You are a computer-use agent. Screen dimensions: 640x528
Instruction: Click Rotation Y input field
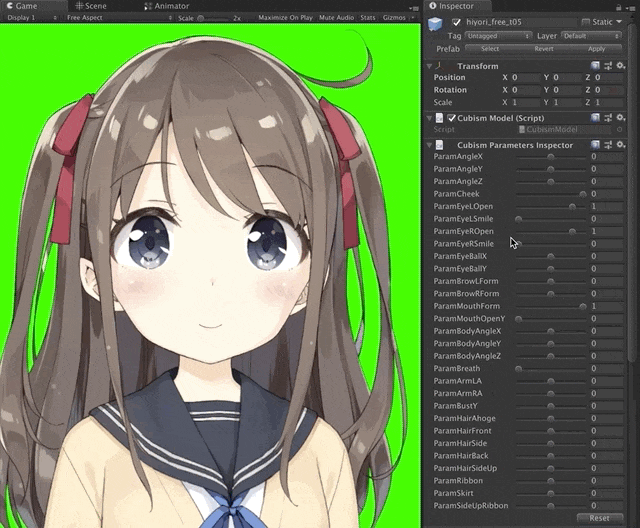pyautogui.click(x=567, y=90)
